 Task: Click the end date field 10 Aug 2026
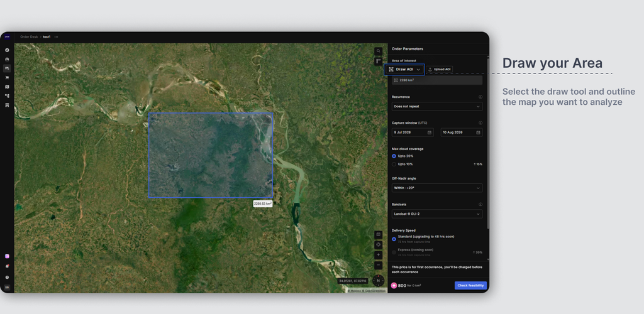tap(461, 133)
